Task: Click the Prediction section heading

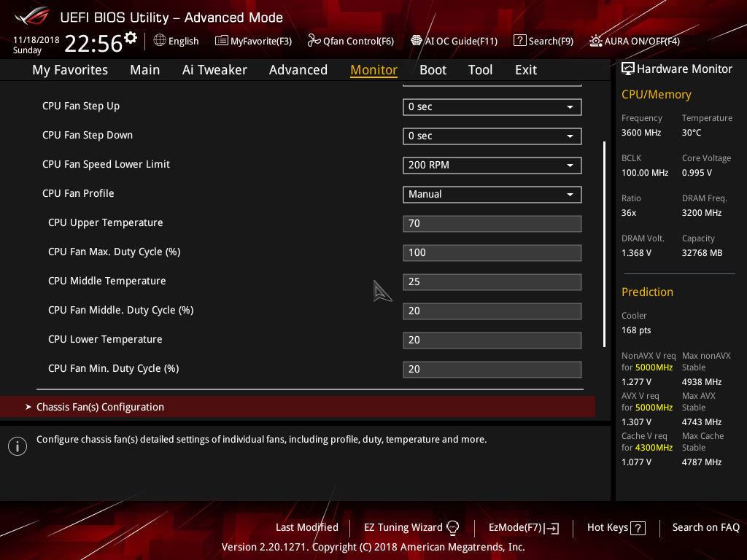Action: (647, 292)
